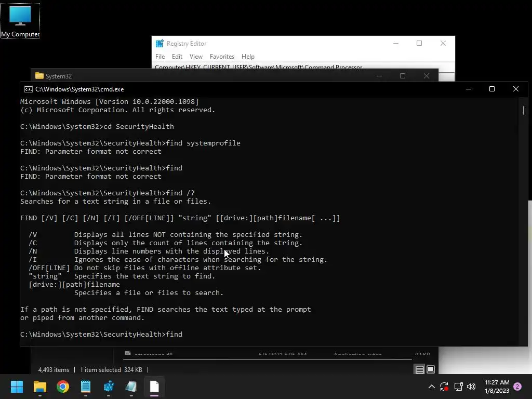Click the sync status tray icon
Viewport: 532px width, 399px height.
click(x=444, y=387)
